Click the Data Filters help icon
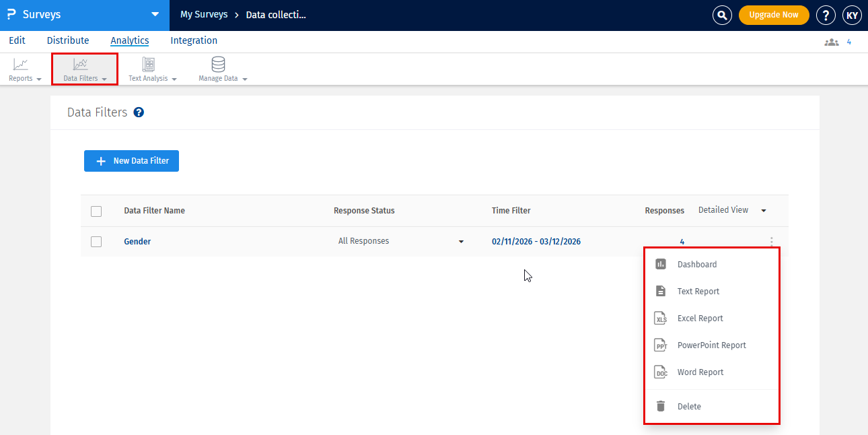Viewport: 868px width, 435px height. coord(139,112)
